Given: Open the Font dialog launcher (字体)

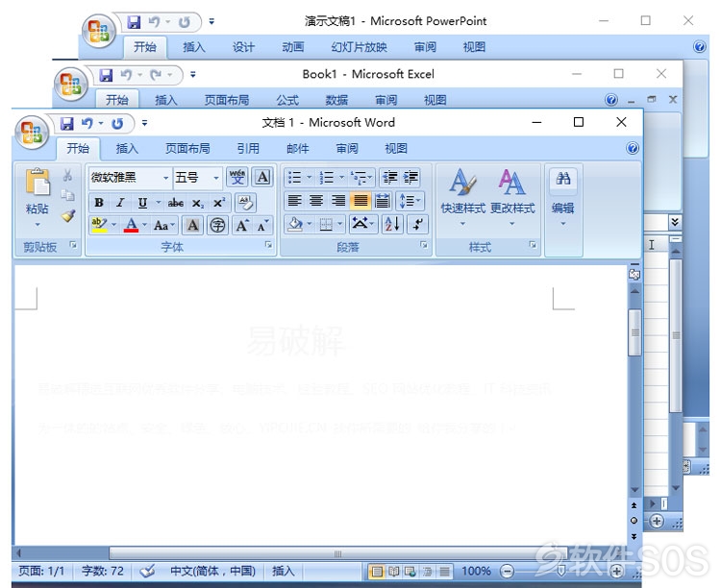Looking at the screenshot, I should click(x=268, y=245).
